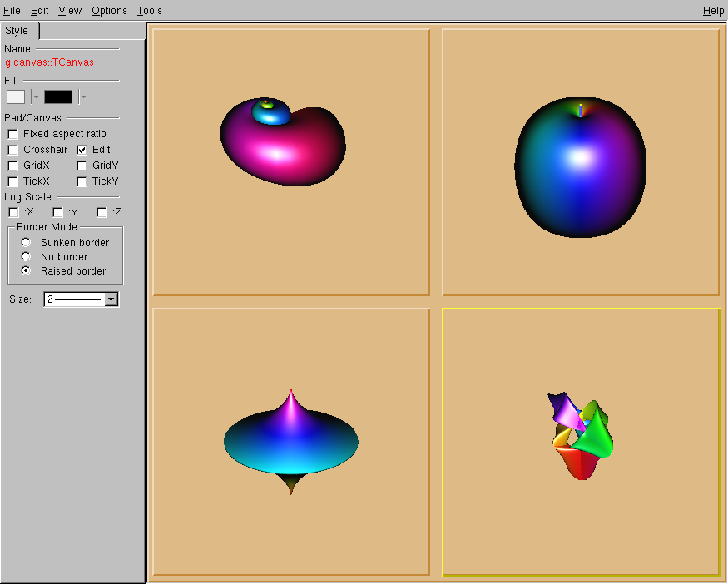This screenshot has height=584, width=728.
Task: Open the white fill color dropdown arrow
Action: click(36, 97)
